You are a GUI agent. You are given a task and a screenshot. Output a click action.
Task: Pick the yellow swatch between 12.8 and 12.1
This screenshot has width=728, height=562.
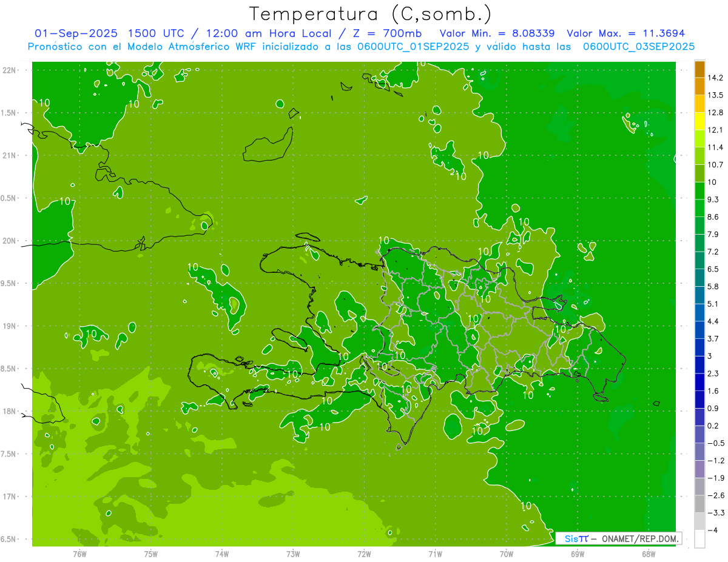[699, 121]
